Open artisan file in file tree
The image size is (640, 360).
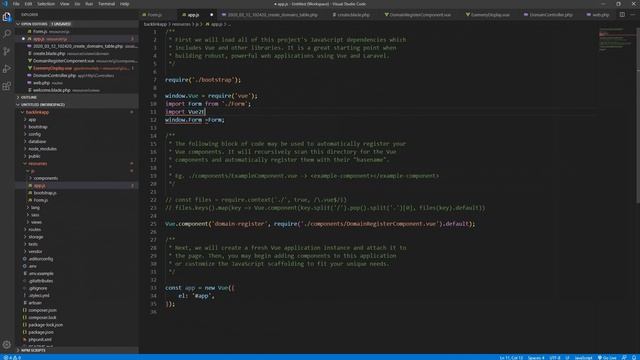click(x=77, y=303)
